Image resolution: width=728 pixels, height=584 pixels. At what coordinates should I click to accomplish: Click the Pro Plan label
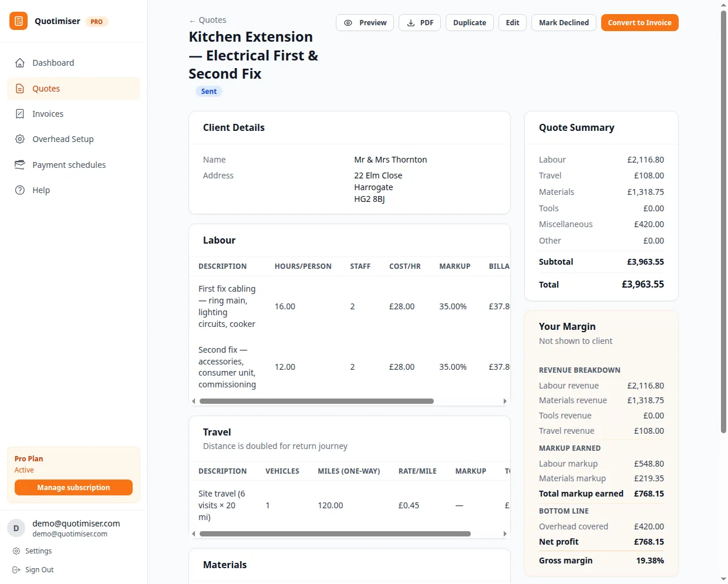point(29,459)
